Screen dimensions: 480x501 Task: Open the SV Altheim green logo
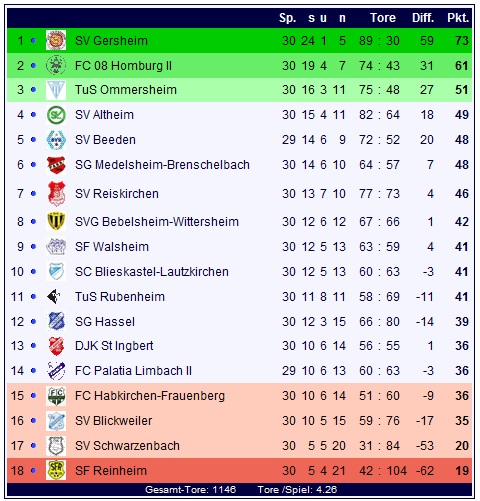coord(56,115)
